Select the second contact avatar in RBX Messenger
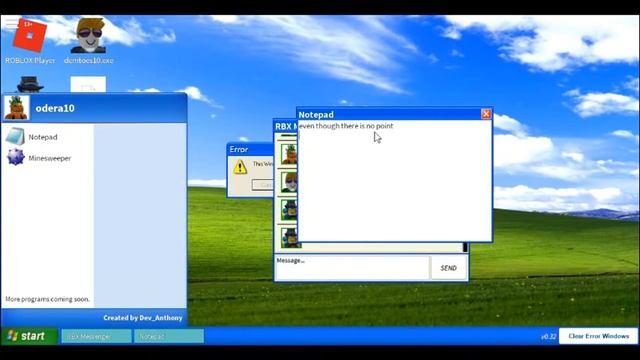The width and height of the screenshot is (640, 360). click(x=289, y=182)
